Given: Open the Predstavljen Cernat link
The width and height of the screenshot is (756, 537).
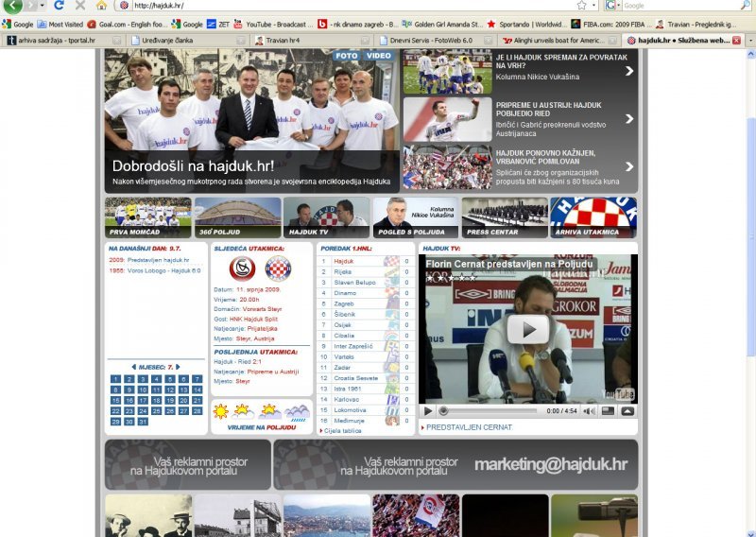Looking at the screenshot, I should pyautogui.click(x=469, y=427).
